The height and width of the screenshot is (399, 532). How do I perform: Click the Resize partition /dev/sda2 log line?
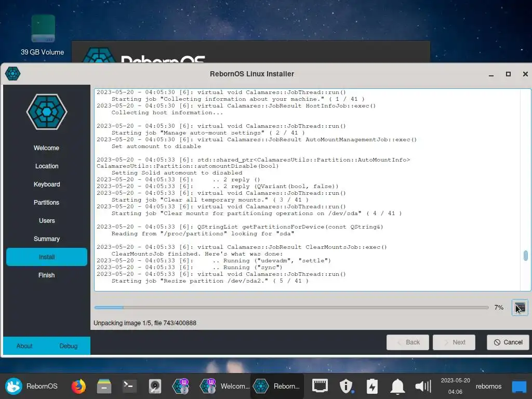[x=210, y=281]
